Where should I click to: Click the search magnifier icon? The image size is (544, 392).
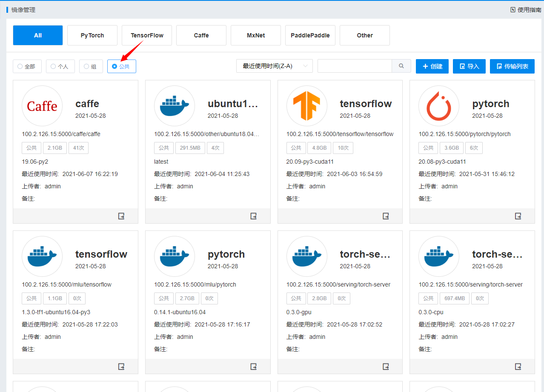401,66
